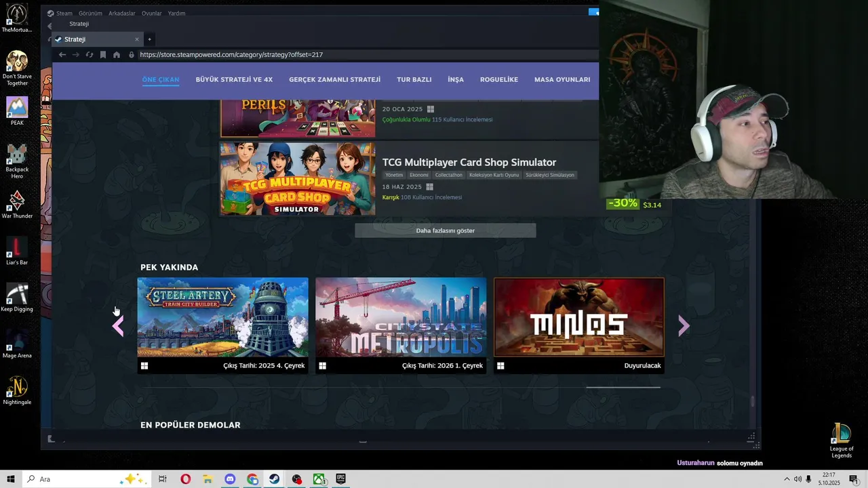Viewport: 868px width, 488px height.
Task: Click the -30% discount price badge
Action: click(x=623, y=203)
